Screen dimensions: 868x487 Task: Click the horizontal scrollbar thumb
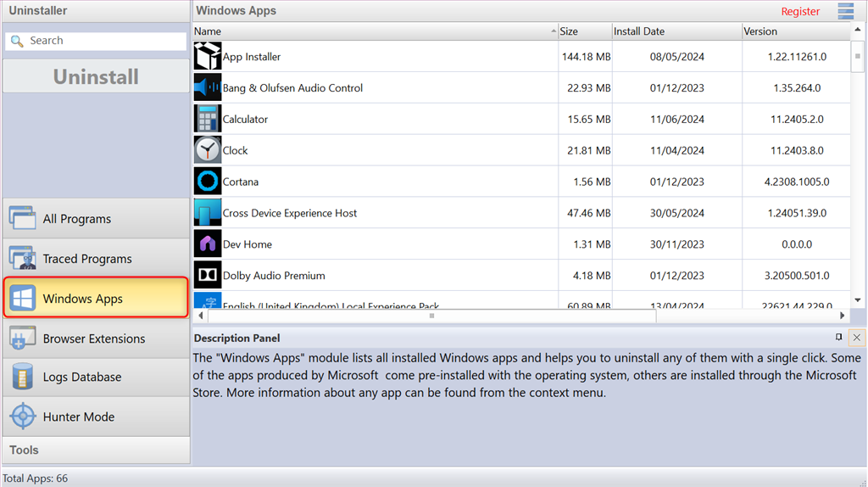(431, 316)
